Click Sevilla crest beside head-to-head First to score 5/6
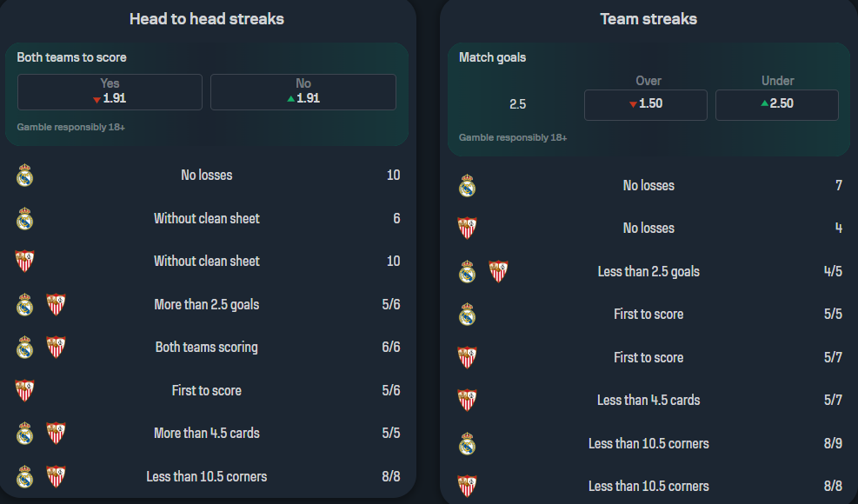Image resolution: width=858 pixels, height=504 pixels. [x=24, y=390]
